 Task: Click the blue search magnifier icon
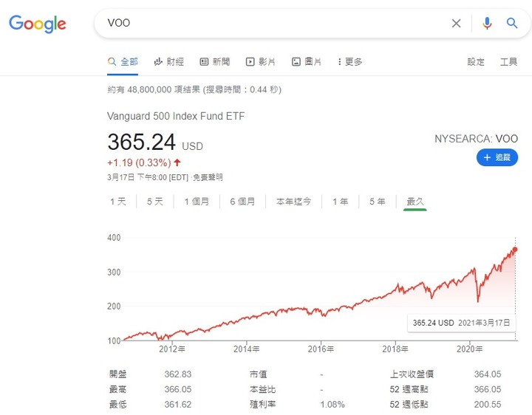tap(511, 23)
